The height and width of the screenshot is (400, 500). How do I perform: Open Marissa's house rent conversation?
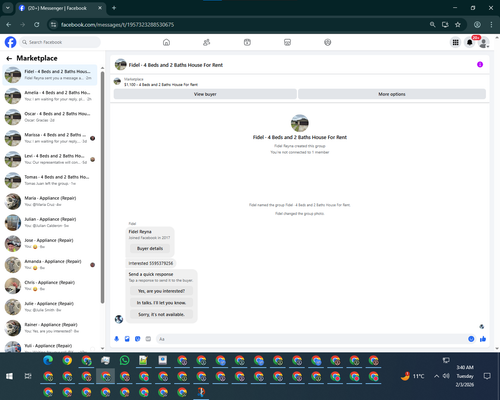click(50, 138)
